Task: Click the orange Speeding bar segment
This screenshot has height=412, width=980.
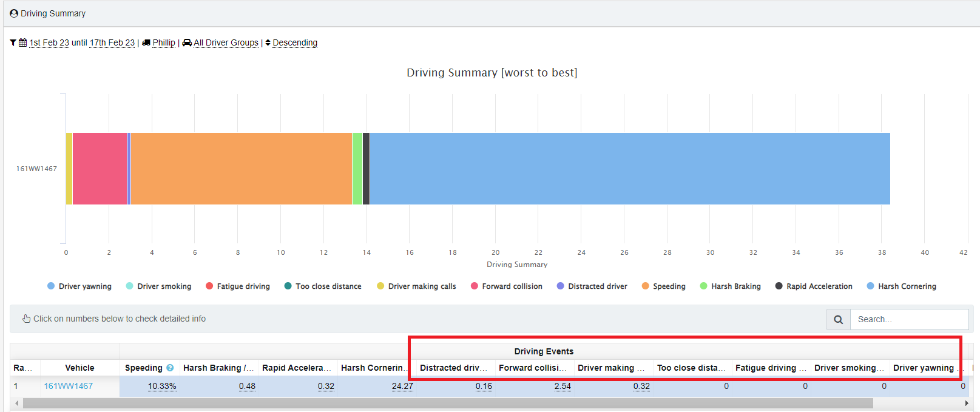Action: point(242,169)
